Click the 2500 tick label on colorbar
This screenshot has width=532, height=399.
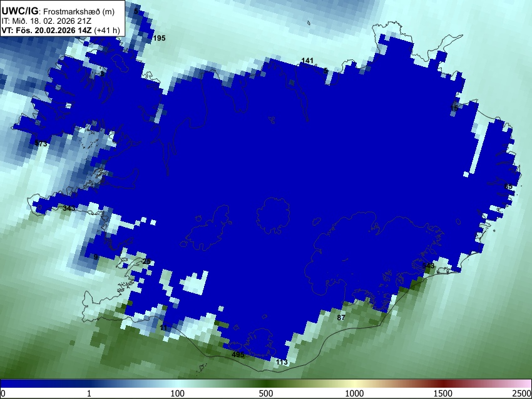[x=522, y=393]
